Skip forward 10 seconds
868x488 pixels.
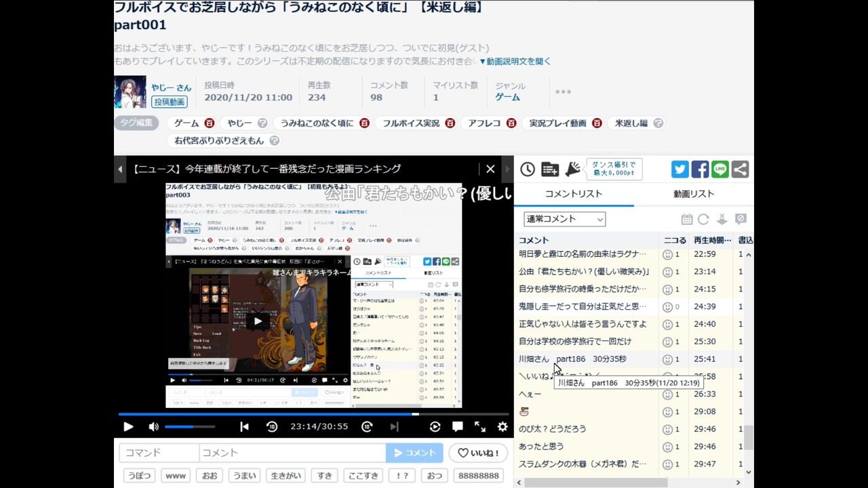[367, 426]
